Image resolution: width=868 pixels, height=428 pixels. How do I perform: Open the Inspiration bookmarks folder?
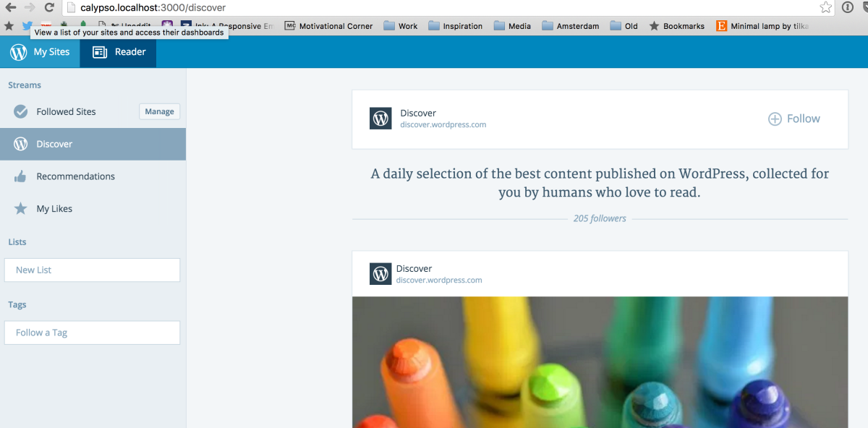coord(456,26)
